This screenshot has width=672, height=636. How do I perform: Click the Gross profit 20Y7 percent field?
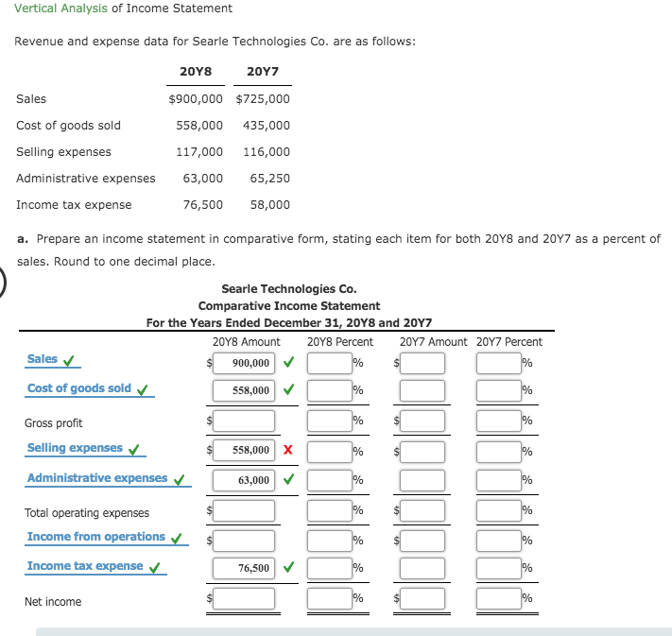pyautogui.click(x=499, y=421)
